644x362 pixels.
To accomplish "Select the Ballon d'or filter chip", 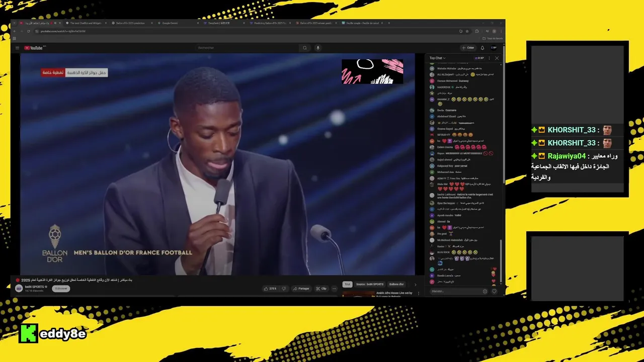I will (396, 284).
